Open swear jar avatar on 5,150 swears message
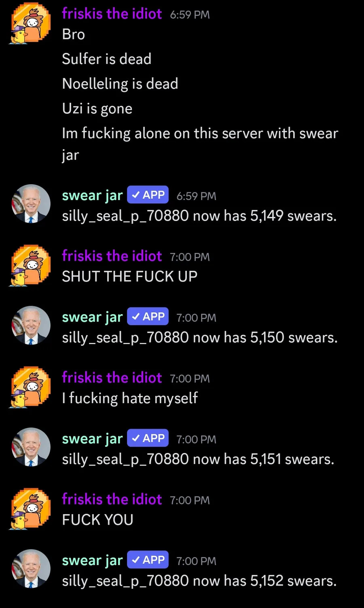The image size is (364, 608). [31, 325]
